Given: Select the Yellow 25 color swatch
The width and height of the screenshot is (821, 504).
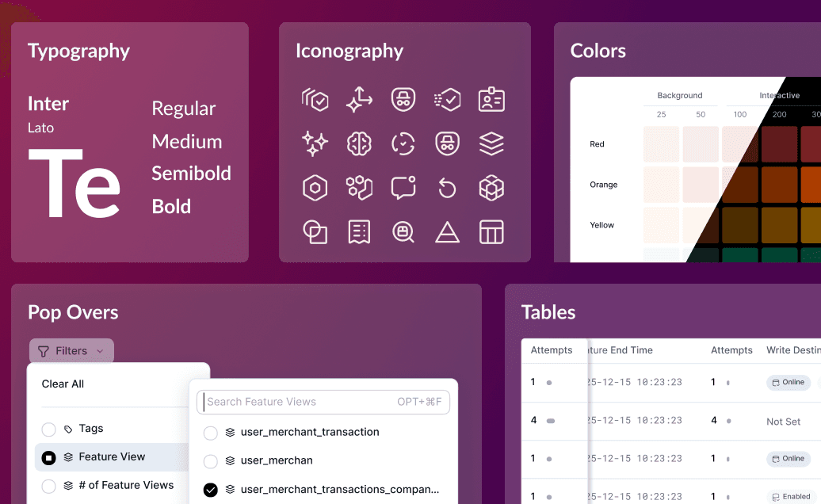Looking at the screenshot, I should 661,225.
